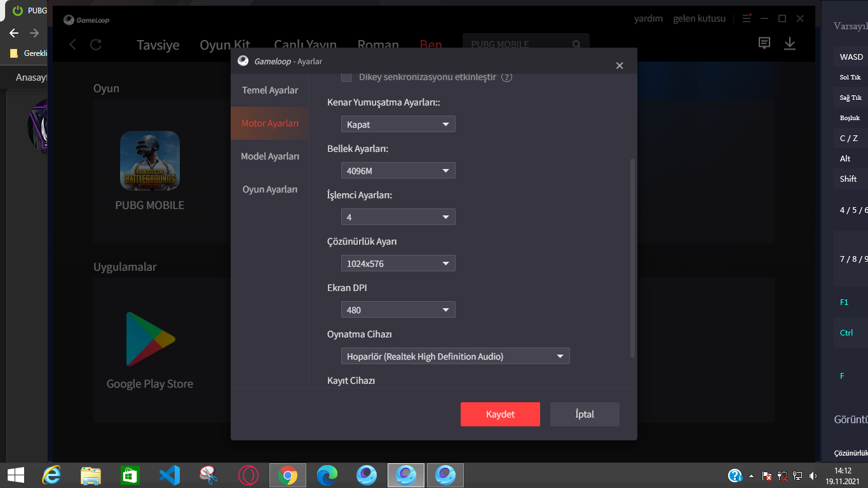Open the Gameloop messages icon
868x488 pixels.
(x=764, y=43)
